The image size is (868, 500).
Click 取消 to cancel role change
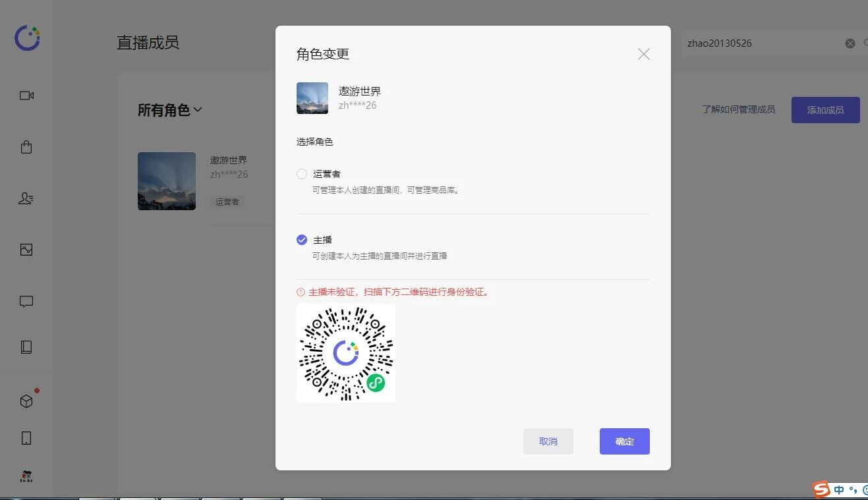pos(548,441)
